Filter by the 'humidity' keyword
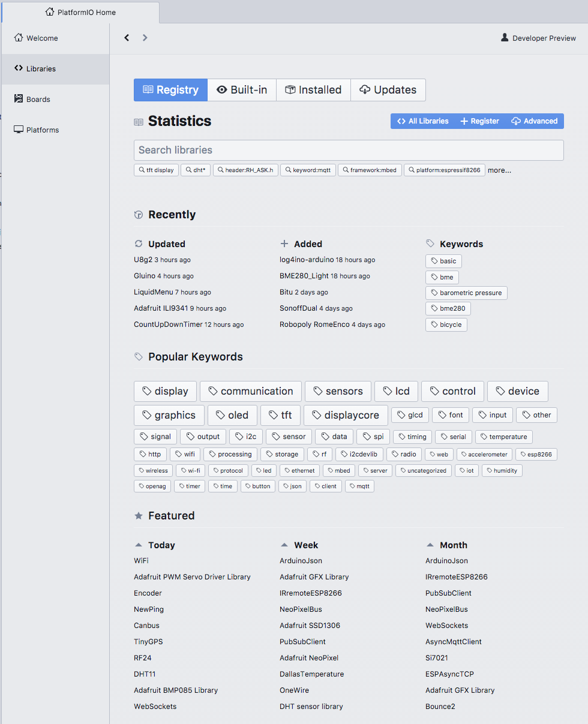588x724 pixels. click(502, 470)
